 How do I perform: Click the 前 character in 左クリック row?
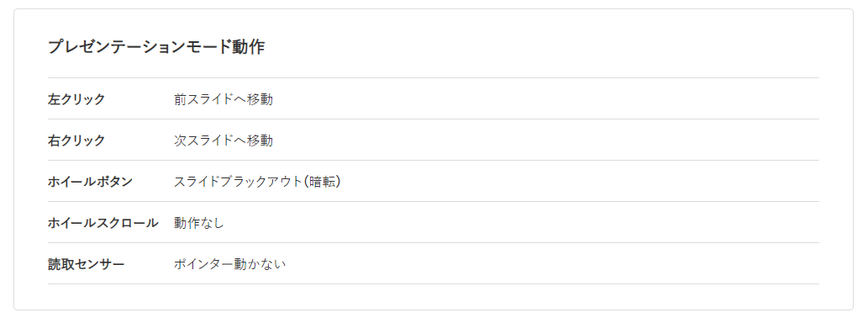point(180,100)
